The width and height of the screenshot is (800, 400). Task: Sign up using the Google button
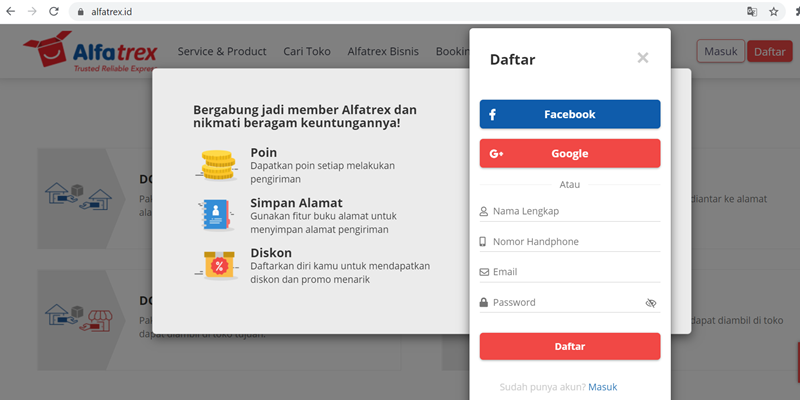570,154
